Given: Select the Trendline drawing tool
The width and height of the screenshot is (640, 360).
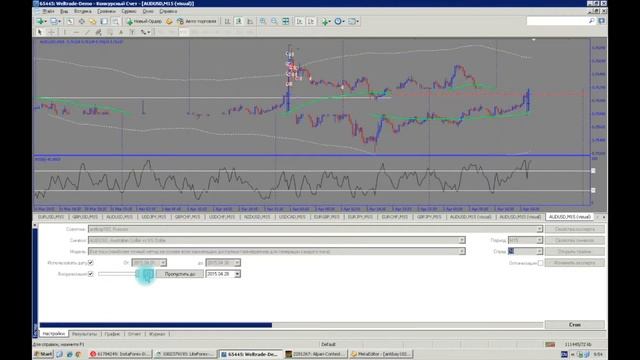Looking at the screenshot, I should click(x=87, y=32).
